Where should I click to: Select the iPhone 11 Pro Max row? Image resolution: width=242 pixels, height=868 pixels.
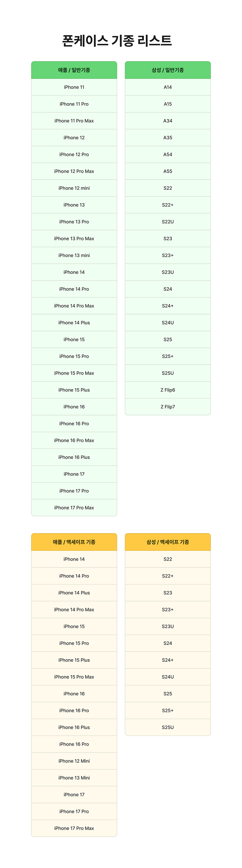74,121
